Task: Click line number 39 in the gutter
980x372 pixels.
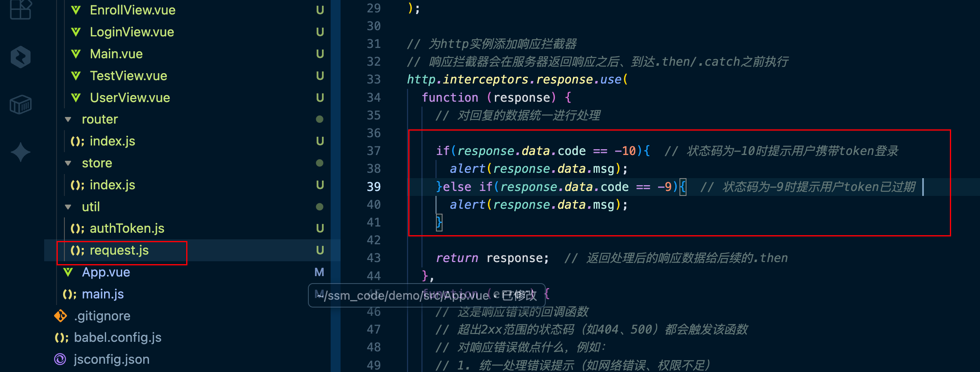Action: [x=374, y=187]
